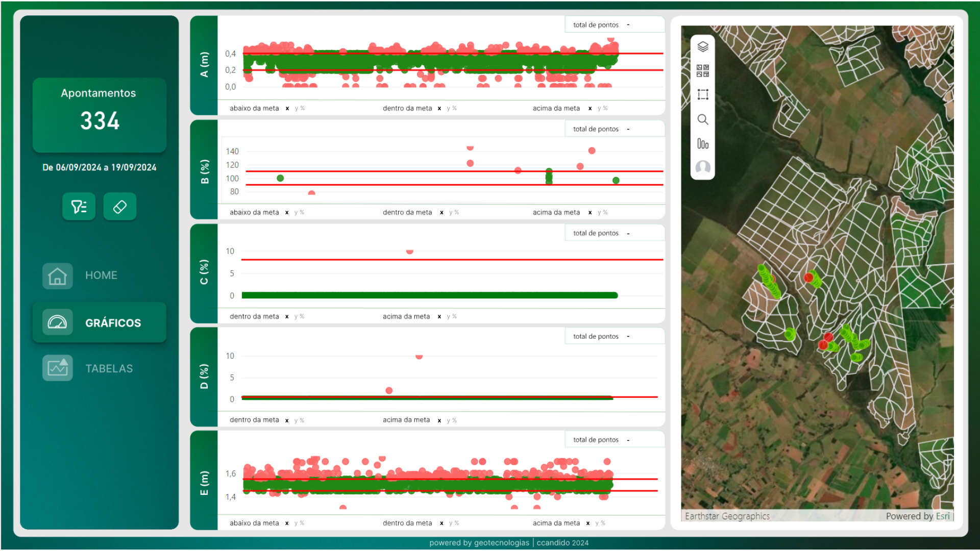Open the map infographics chart tool
Image resolution: width=980 pixels, height=551 pixels.
pos(703,144)
